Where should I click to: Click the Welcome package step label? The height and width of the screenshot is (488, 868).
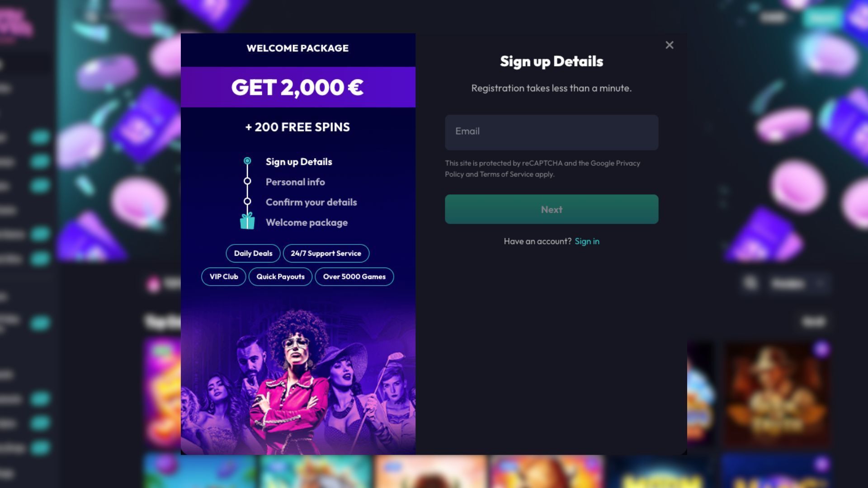pyautogui.click(x=307, y=223)
